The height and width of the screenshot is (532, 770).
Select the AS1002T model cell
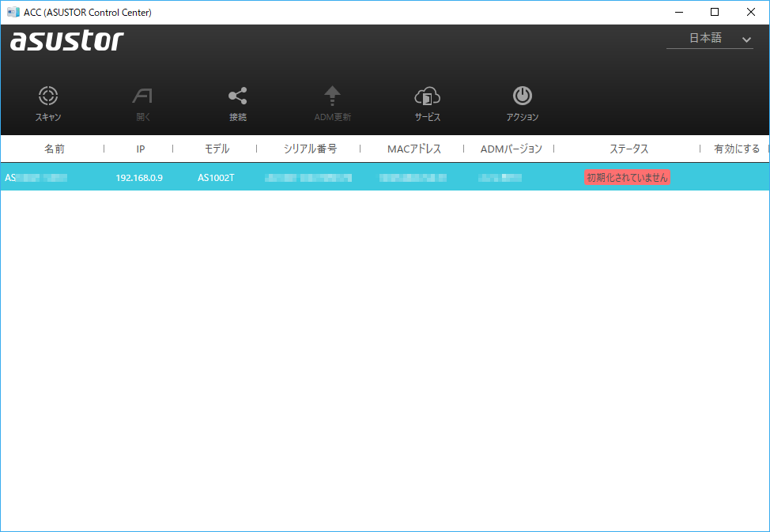(x=216, y=178)
